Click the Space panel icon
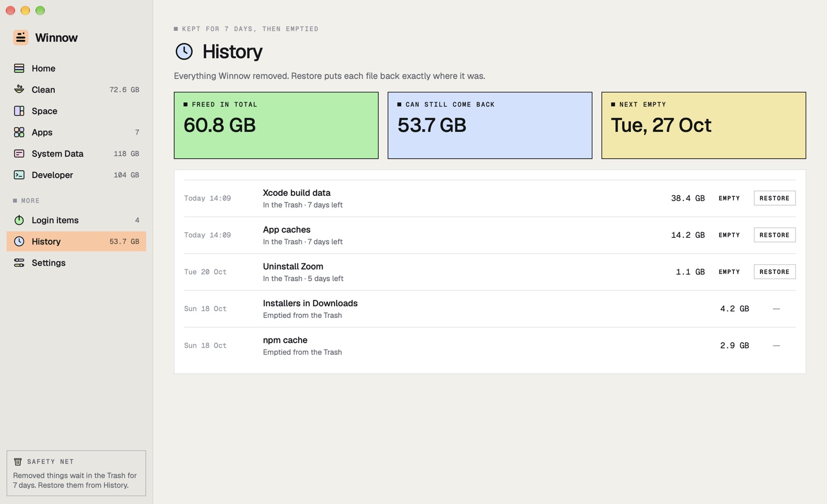The width and height of the screenshot is (827, 504). [x=19, y=111]
